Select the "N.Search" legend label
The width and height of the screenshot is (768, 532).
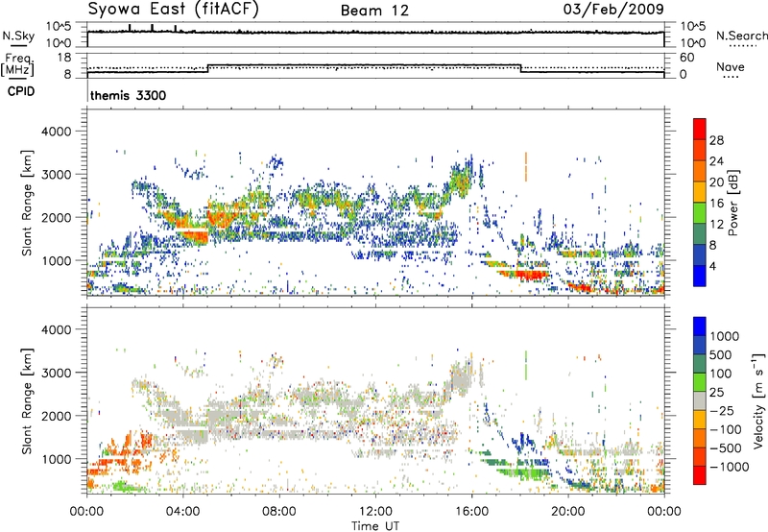741,36
